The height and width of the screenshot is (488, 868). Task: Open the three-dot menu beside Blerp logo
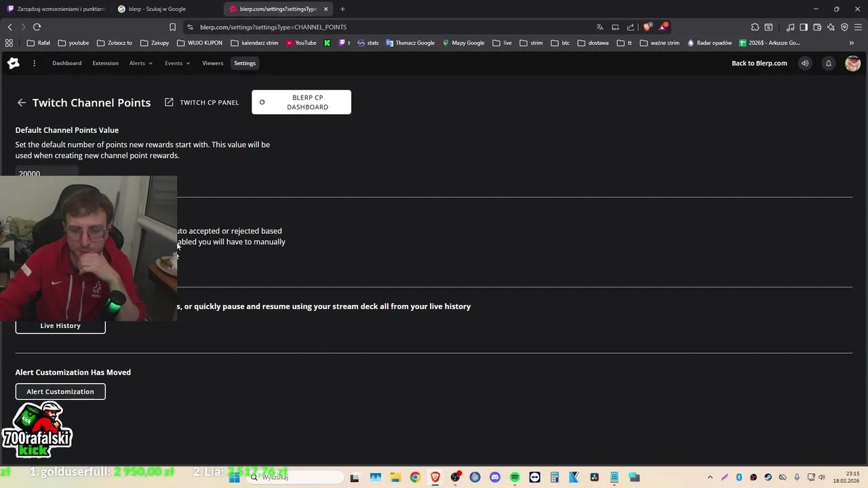click(34, 63)
